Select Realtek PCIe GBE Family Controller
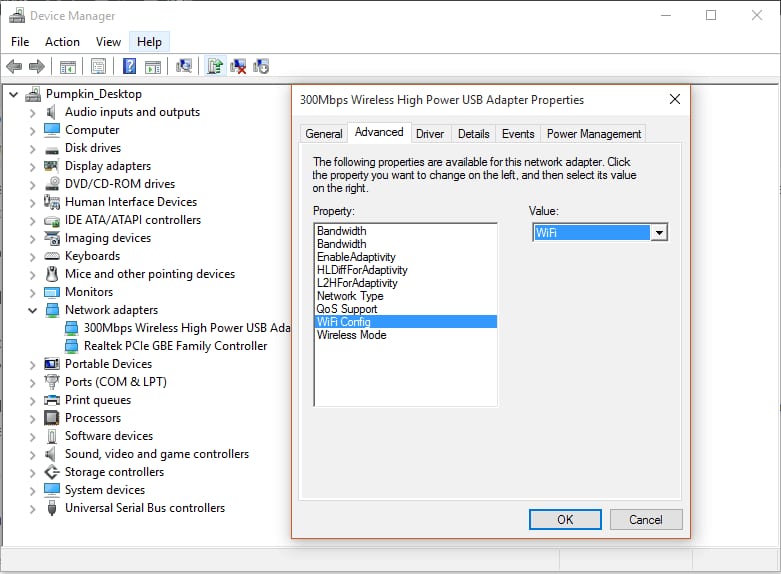Image resolution: width=781 pixels, height=574 pixels. (175, 346)
